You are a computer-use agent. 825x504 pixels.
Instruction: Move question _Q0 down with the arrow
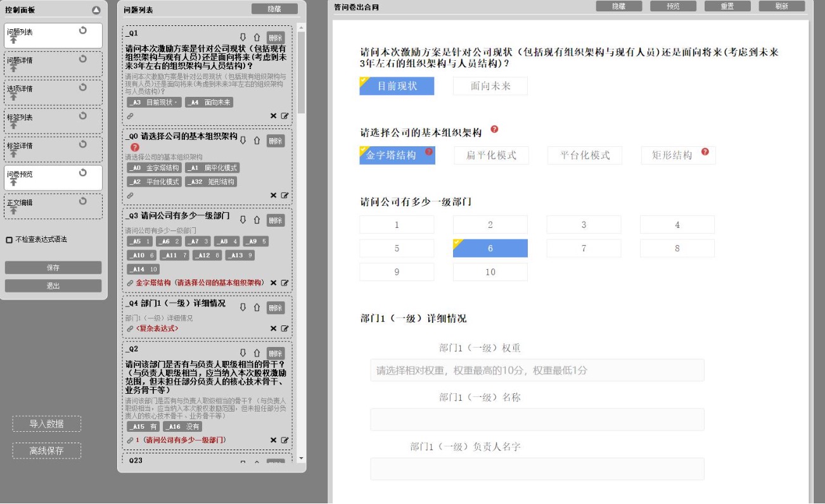tap(243, 141)
